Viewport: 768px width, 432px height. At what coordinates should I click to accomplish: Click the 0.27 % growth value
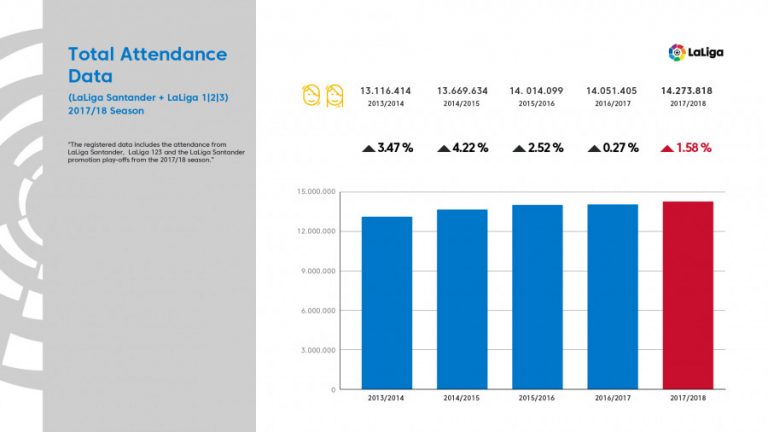pos(621,148)
